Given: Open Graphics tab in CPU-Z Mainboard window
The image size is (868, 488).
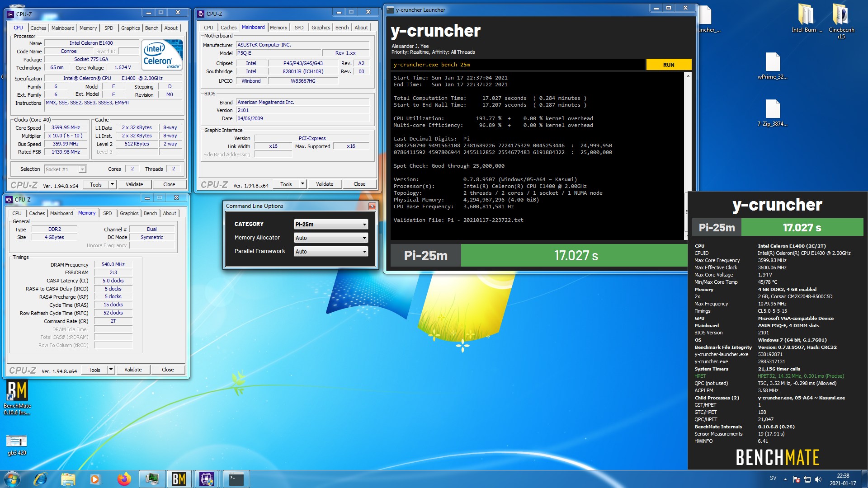Looking at the screenshot, I should [321, 28].
